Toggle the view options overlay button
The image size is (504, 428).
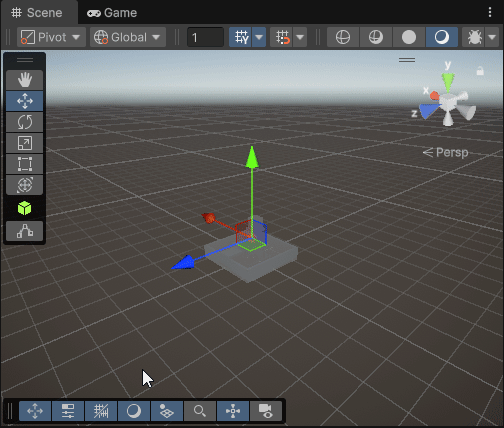[x=167, y=411]
